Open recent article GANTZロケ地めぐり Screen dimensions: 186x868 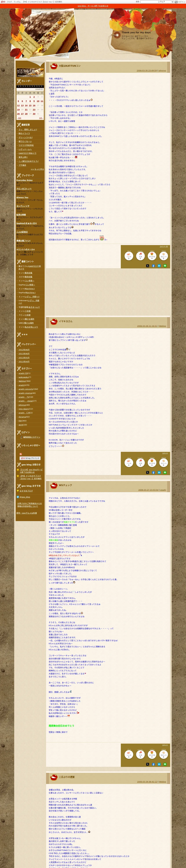click(x=27, y=153)
